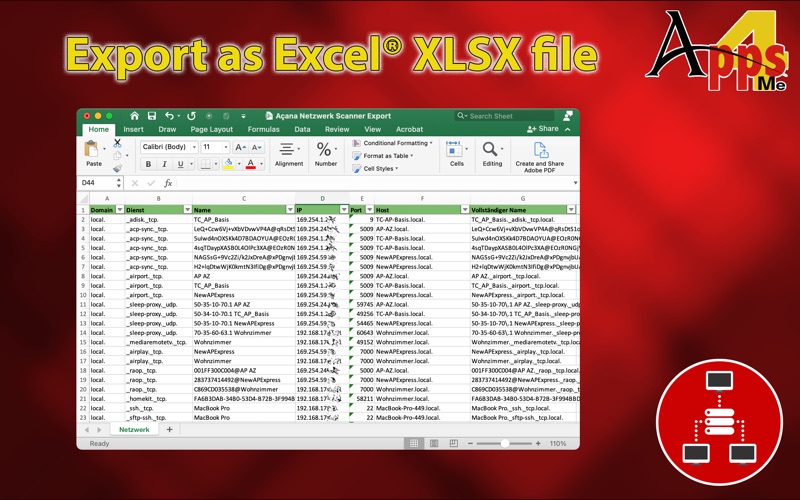800x500 pixels.
Task: Switch to the Formulas tab
Action: 263,130
